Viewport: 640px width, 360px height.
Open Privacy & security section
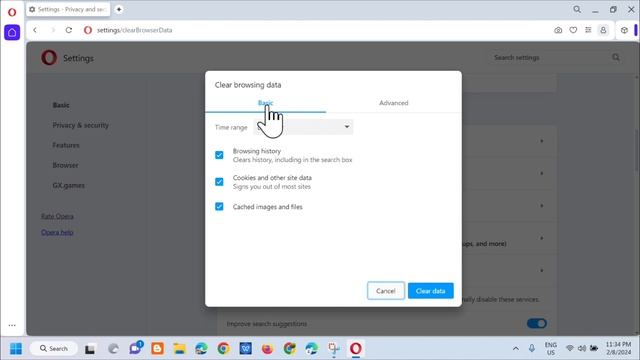click(x=80, y=125)
